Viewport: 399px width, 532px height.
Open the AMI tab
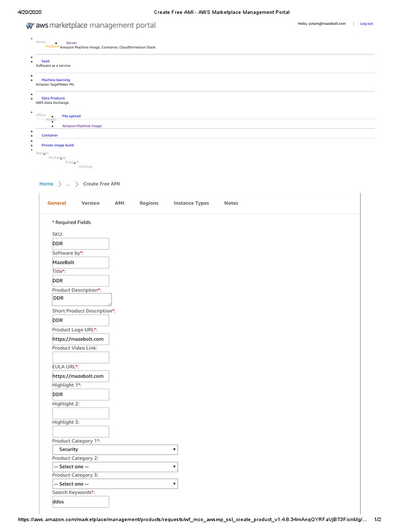[119, 203]
